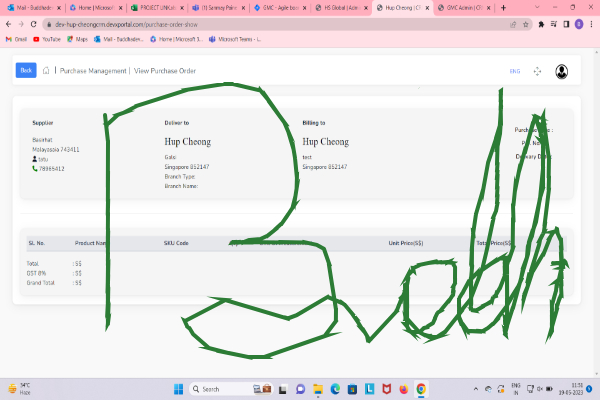Click the blue Back button
The height and width of the screenshot is (400, 600).
click(x=26, y=70)
